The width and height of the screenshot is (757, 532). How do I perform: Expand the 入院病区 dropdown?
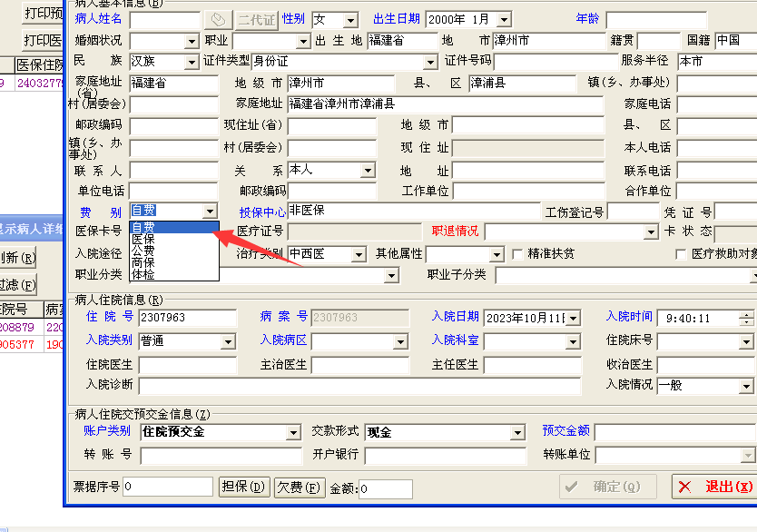click(x=400, y=342)
